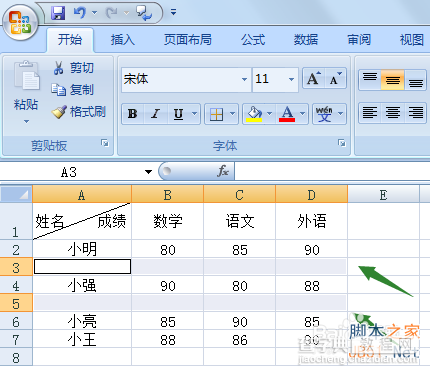Click 格式刷 format painter button
Viewport: 430px width, 366px height.
(x=79, y=112)
